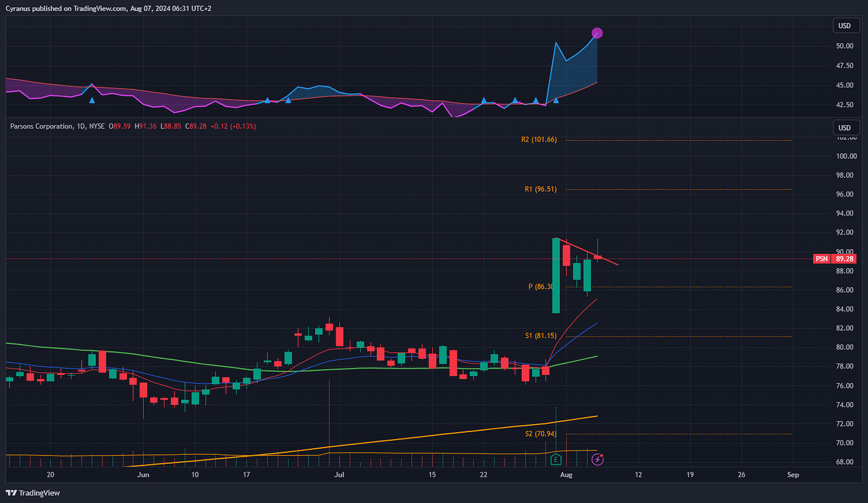Image resolution: width=868 pixels, height=503 pixels.
Task: Click the 89.28 current price label
Action: pos(844,259)
